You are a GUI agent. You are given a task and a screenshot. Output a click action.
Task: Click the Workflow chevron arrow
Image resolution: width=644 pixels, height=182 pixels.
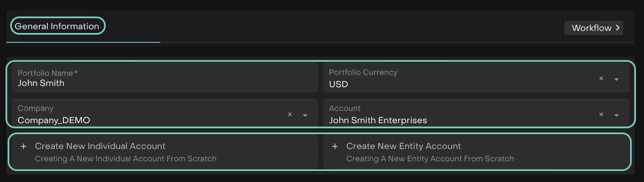tap(618, 28)
